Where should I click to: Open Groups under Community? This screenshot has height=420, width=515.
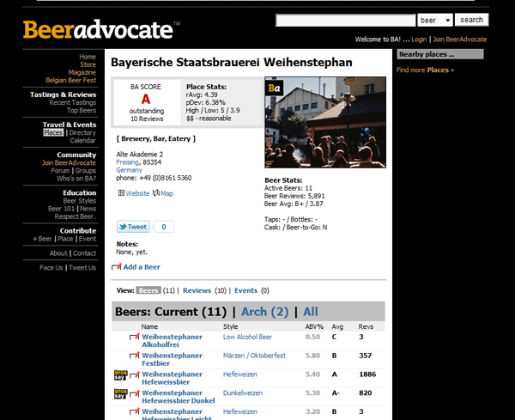pos(86,171)
